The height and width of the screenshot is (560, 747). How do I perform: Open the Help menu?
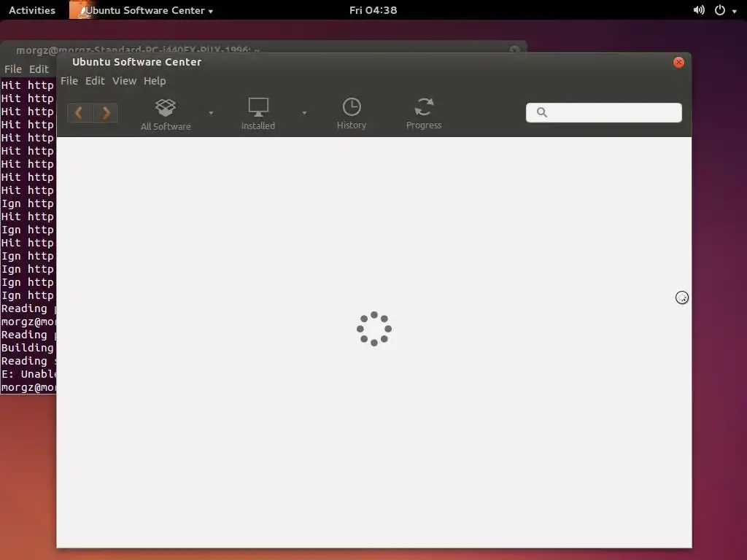point(155,81)
